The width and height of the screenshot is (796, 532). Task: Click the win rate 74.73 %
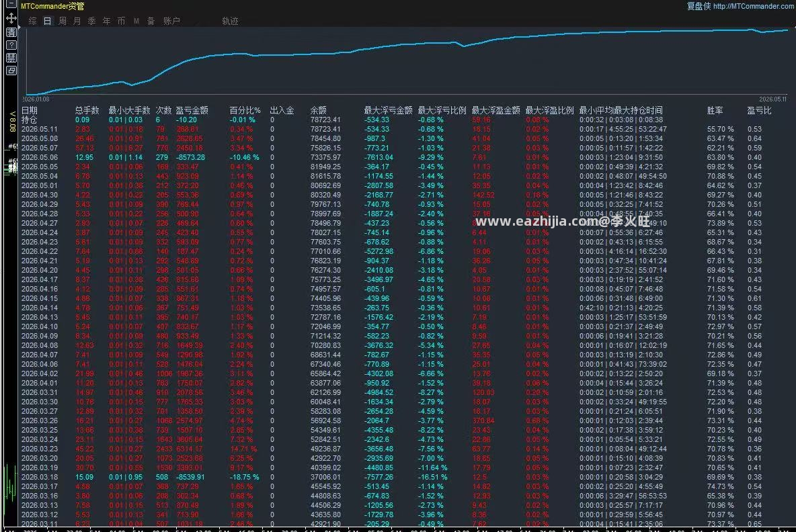pos(720,486)
